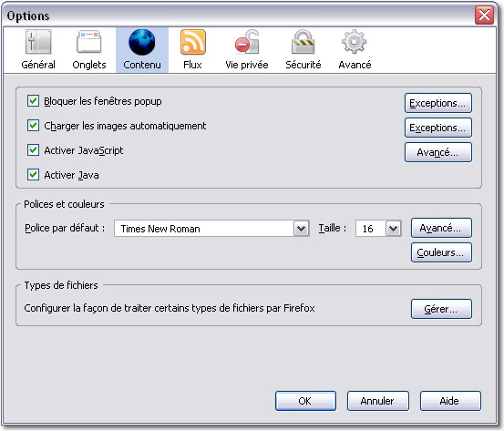The image size is (504, 431).
Task: Expand the Police par défaut font dropdown
Action: pyautogui.click(x=301, y=229)
